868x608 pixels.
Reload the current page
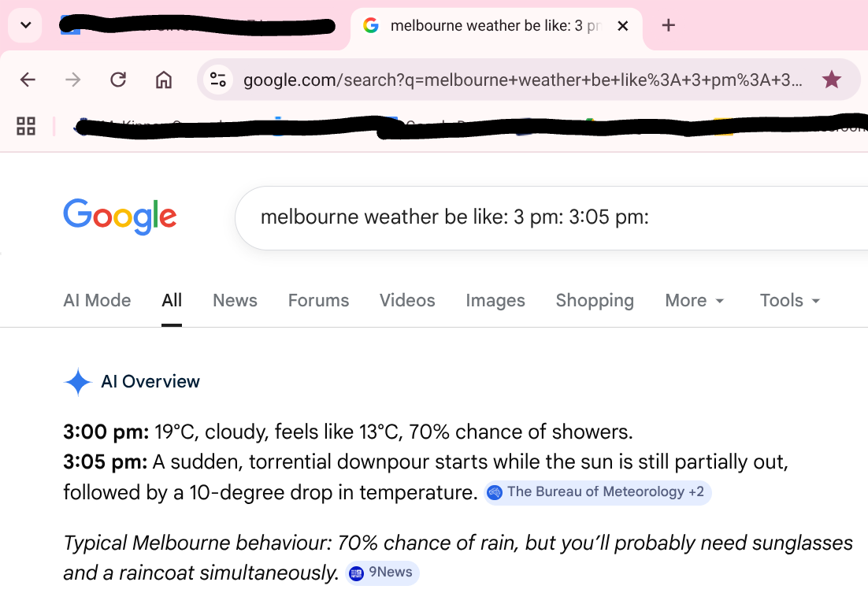tap(118, 80)
